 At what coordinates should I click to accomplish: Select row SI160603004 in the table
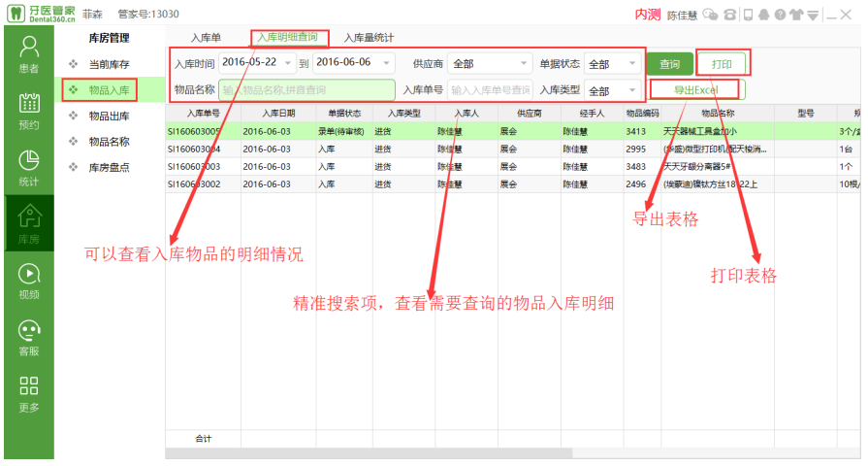[x=513, y=150]
